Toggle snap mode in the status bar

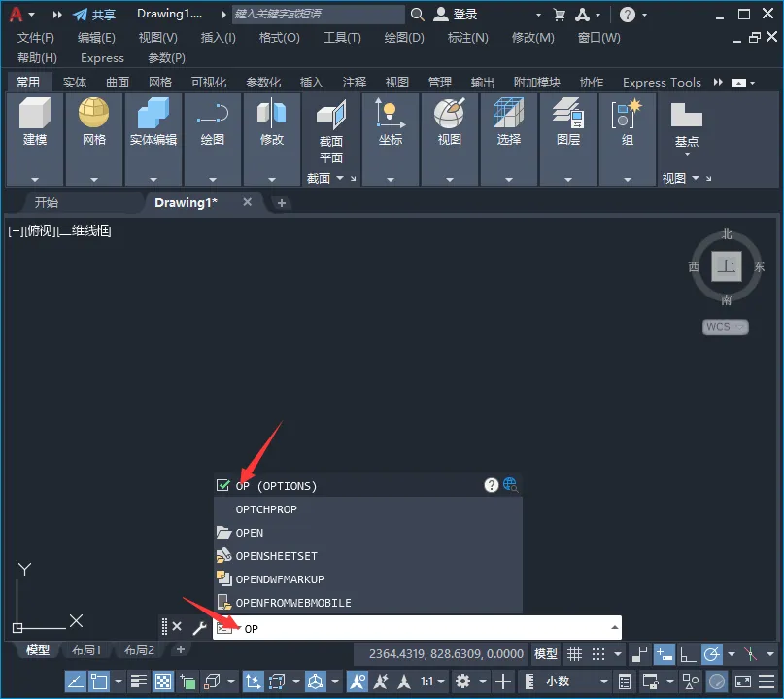(x=598, y=653)
